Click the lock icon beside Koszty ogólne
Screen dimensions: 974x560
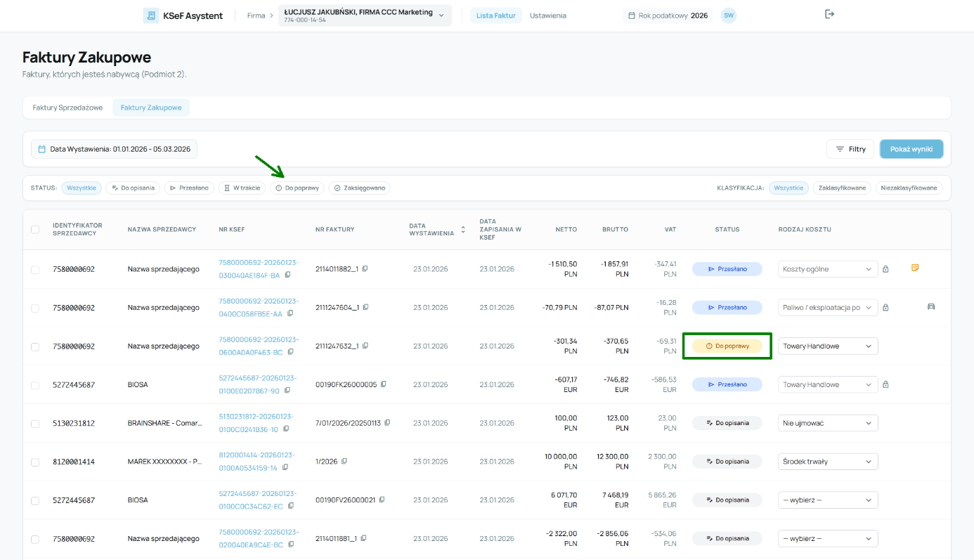885,269
